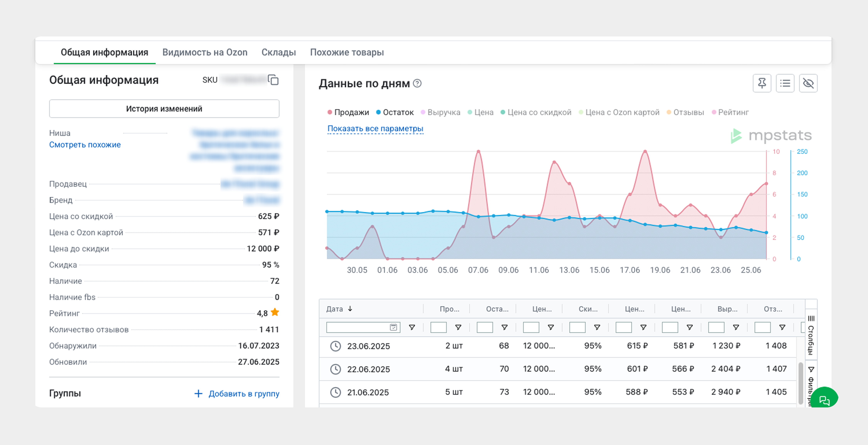868x445 pixels.
Task: Copy the SKU with the copy icon
Action: click(273, 80)
